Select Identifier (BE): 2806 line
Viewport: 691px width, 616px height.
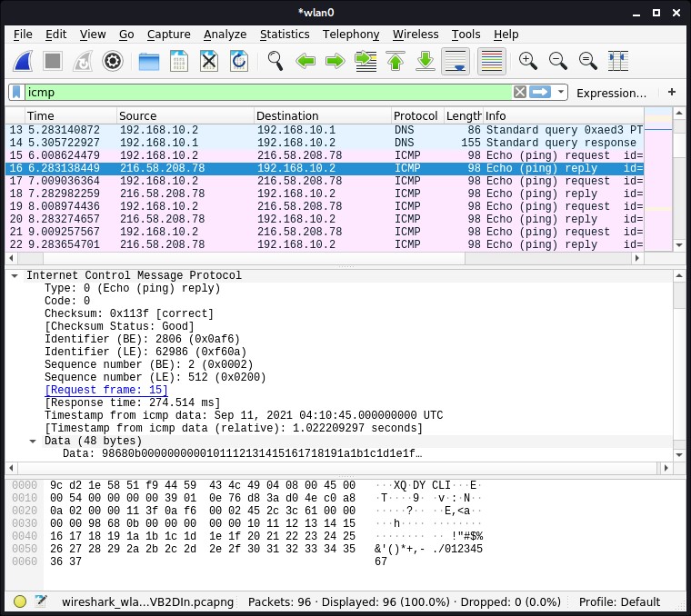pos(142,339)
